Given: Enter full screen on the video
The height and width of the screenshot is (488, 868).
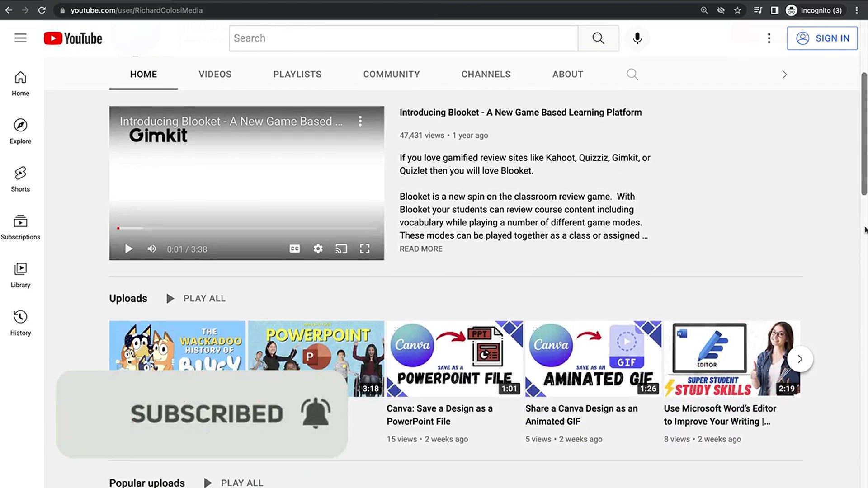Looking at the screenshot, I should (365, 249).
